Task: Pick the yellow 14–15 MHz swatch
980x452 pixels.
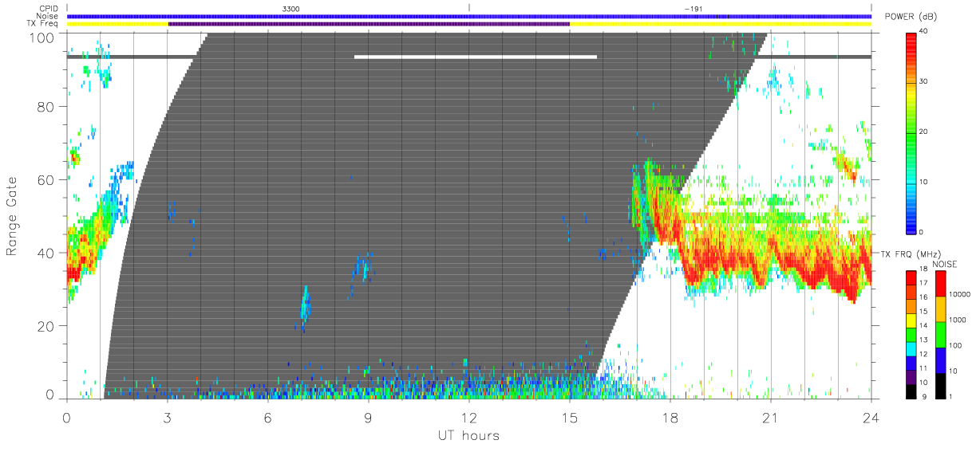Action: (x=911, y=319)
